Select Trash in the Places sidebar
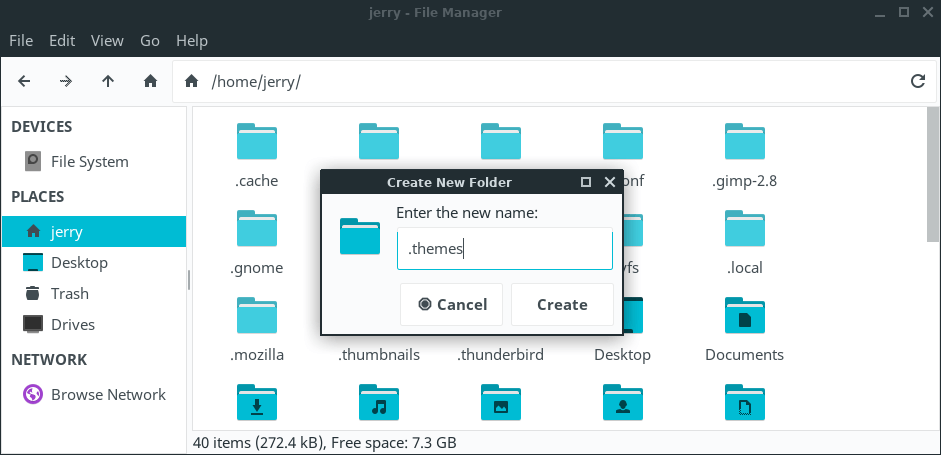941x455 pixels. tap(70, 293)
